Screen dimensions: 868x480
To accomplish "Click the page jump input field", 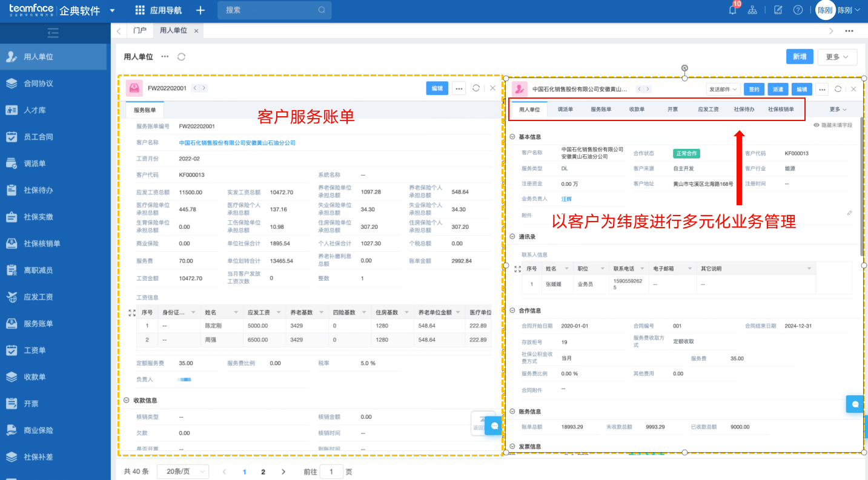I will point(331,472).
